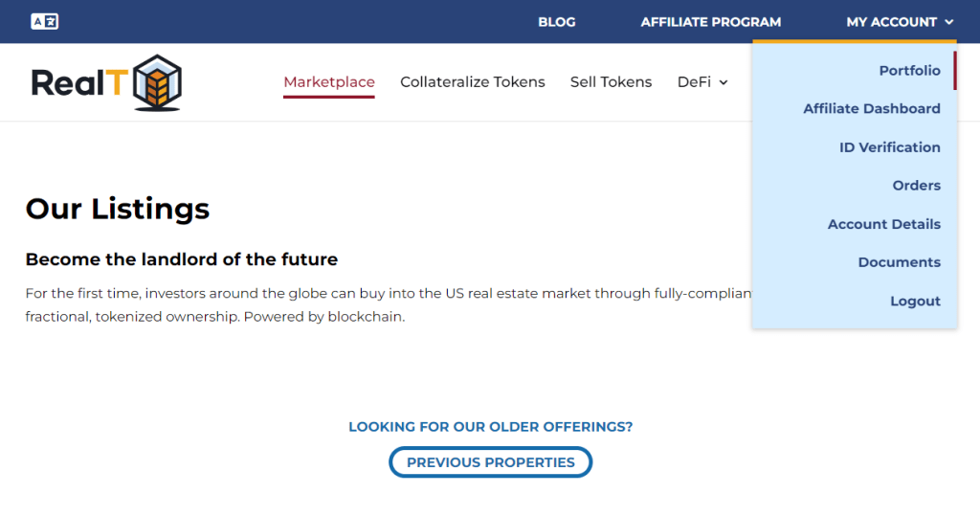Viewport: 980px width, 516px height.
Task: Click the Previous Properties button
Action: click(490, 462)
